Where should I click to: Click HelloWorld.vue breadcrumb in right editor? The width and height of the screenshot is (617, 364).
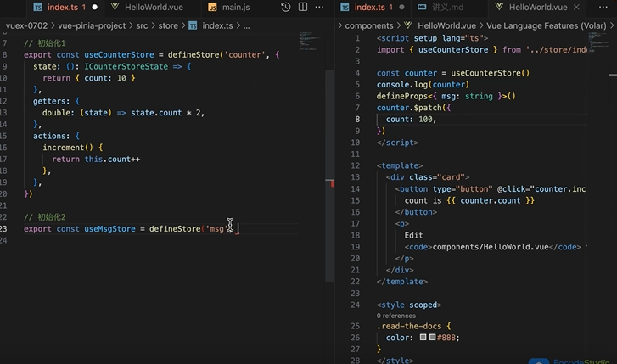point(446,25)
